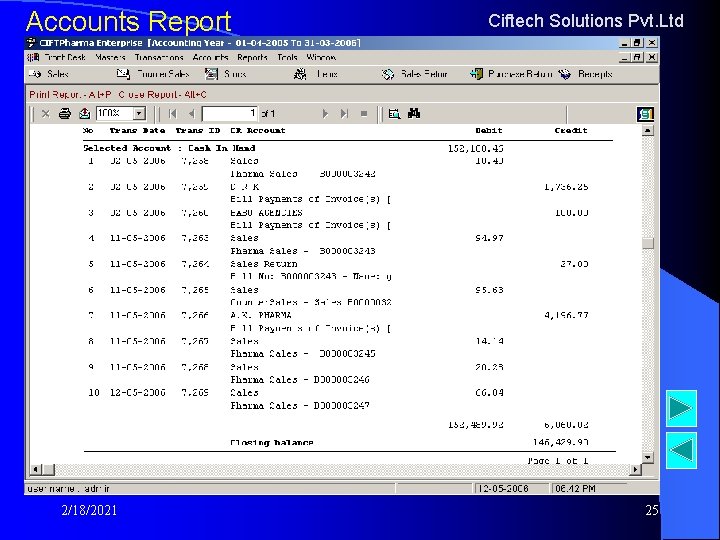This screenshot has width=720, height=540.
Task: Go to last page of report
Action: 344,113
